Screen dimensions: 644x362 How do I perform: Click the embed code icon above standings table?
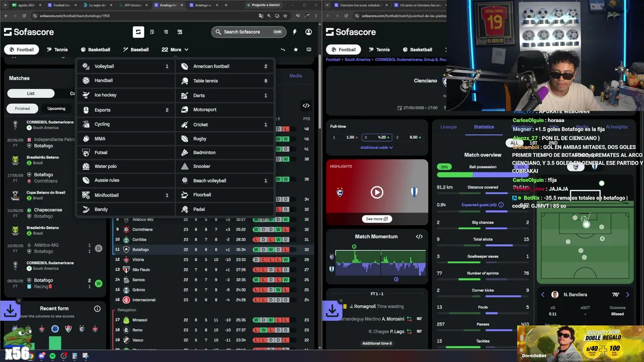click(306, 106)
